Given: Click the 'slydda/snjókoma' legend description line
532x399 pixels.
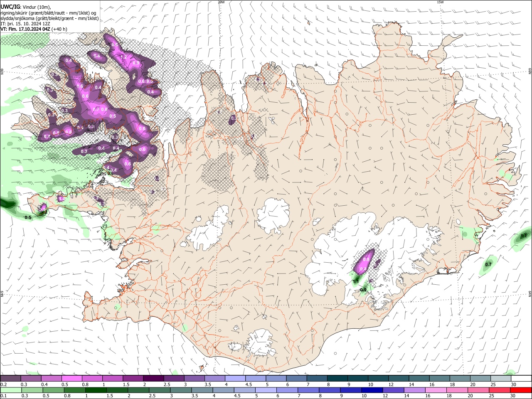Looking at the screenshot, I should pos(49,18).
